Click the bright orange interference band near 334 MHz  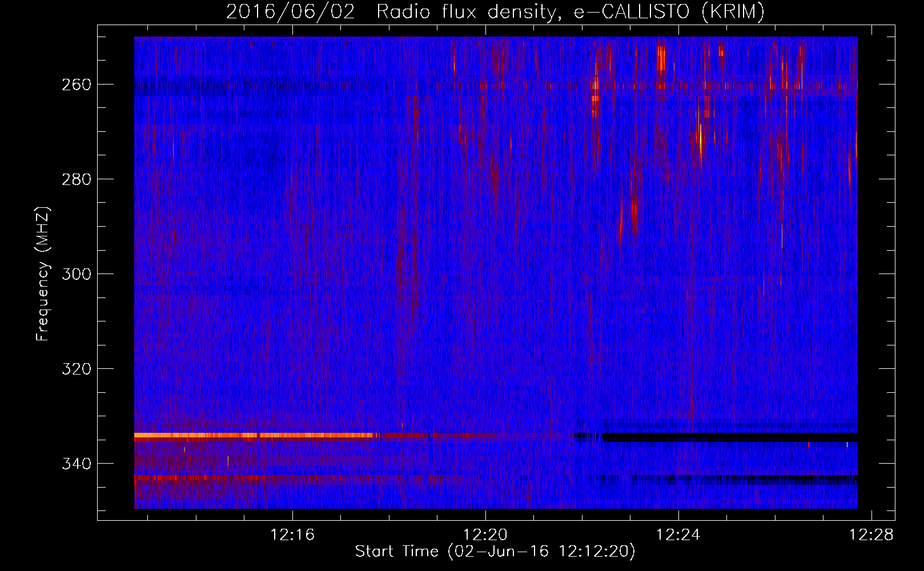[257, 435]
